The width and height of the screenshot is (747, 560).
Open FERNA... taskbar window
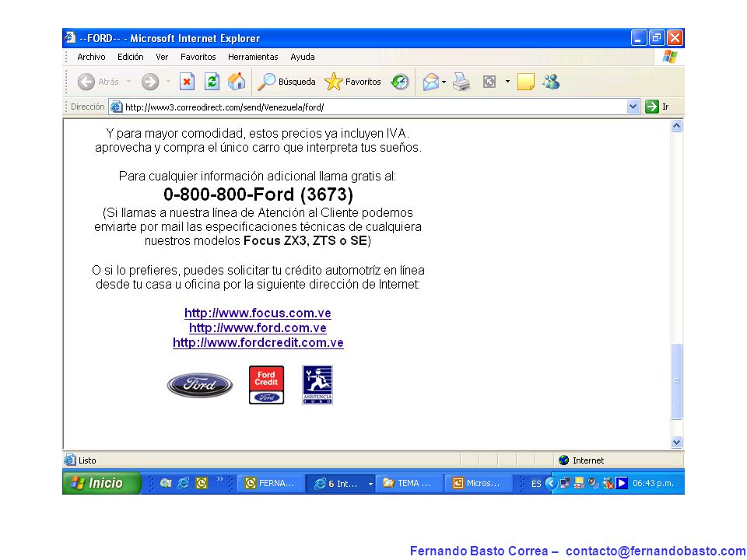point(270,483)
